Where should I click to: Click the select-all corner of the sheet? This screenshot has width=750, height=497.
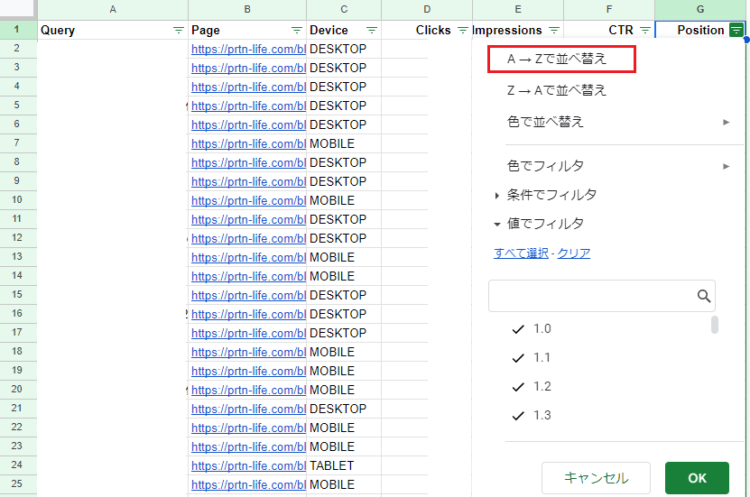tap(18, 9)
